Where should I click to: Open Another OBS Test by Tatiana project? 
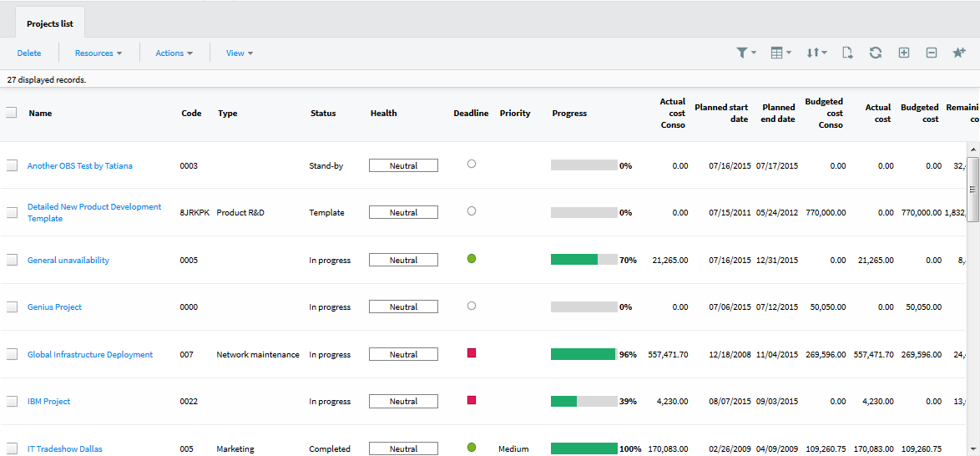pos(80,165)
